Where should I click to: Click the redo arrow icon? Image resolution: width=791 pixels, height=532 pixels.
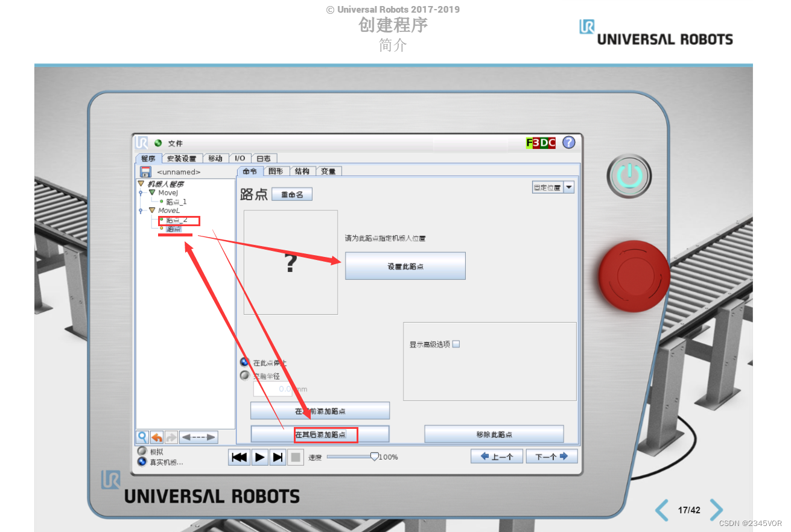pyautogui.click(x=171, y=437)
